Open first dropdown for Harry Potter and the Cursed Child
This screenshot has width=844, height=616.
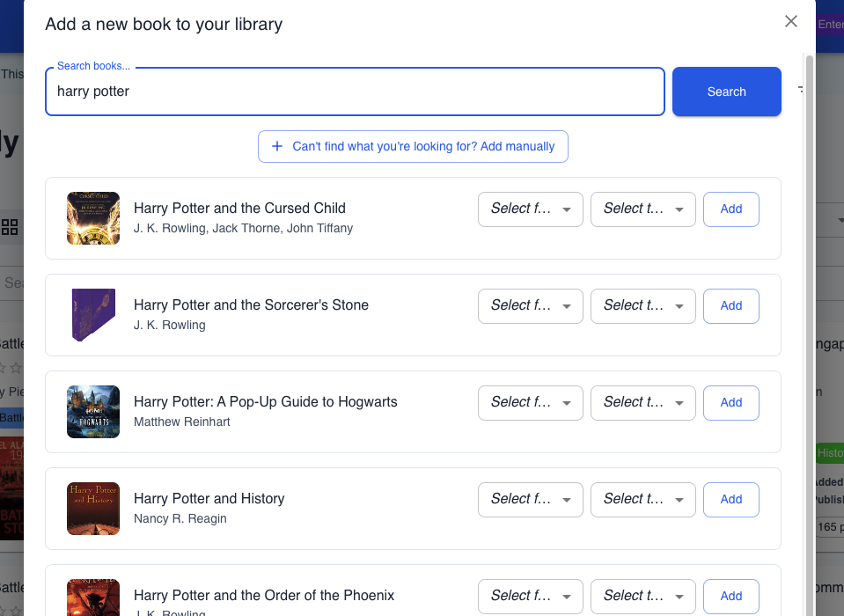click(x=530, y=209)
